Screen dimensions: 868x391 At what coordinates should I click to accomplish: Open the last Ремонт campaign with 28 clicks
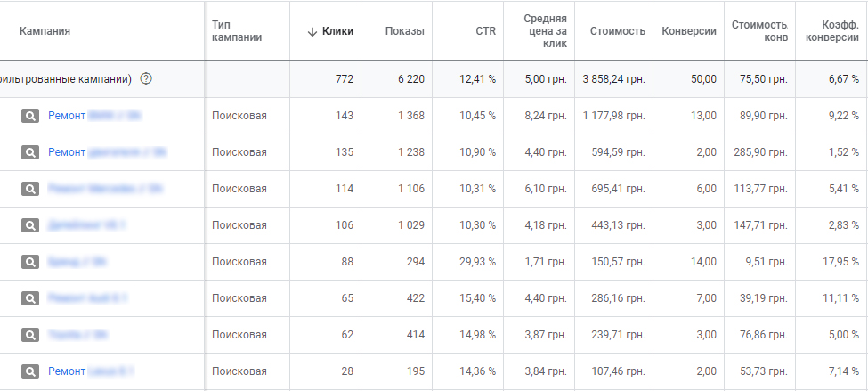click(91, 371)
